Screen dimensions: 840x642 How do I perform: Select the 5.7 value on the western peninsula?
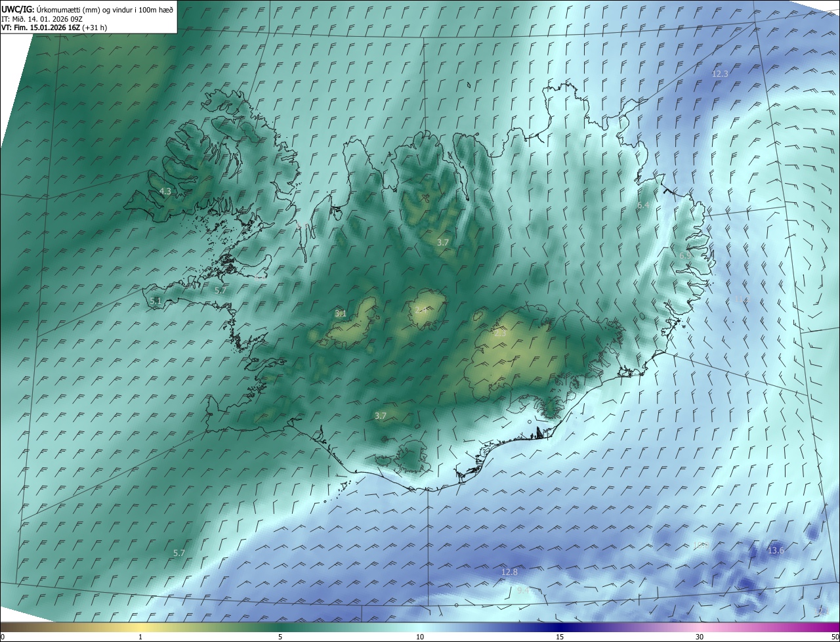(220, 290)
